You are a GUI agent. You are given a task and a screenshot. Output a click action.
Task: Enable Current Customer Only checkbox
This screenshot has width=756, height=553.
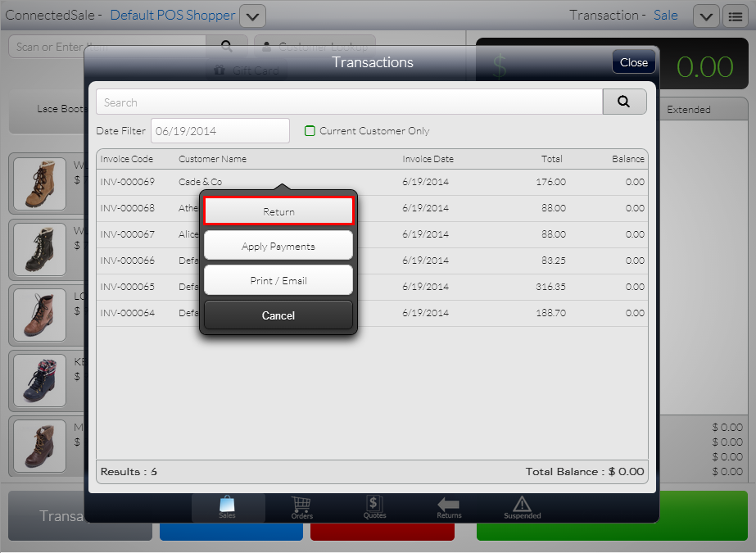[x=310, y=130]
